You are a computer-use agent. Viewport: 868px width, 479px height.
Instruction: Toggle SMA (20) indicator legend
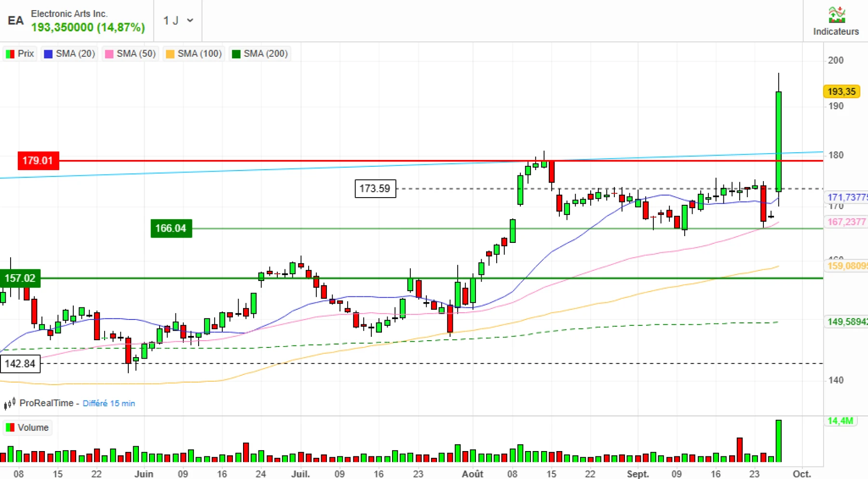69,53
